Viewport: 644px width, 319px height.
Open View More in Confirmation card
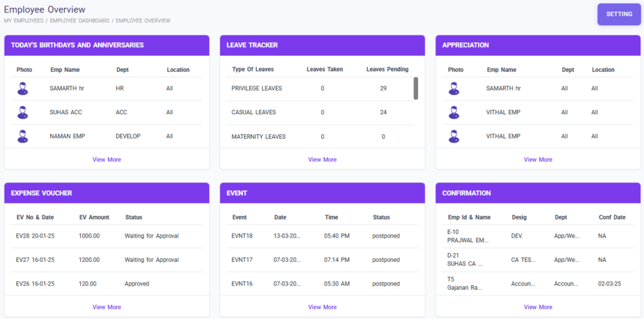[537, 307]
